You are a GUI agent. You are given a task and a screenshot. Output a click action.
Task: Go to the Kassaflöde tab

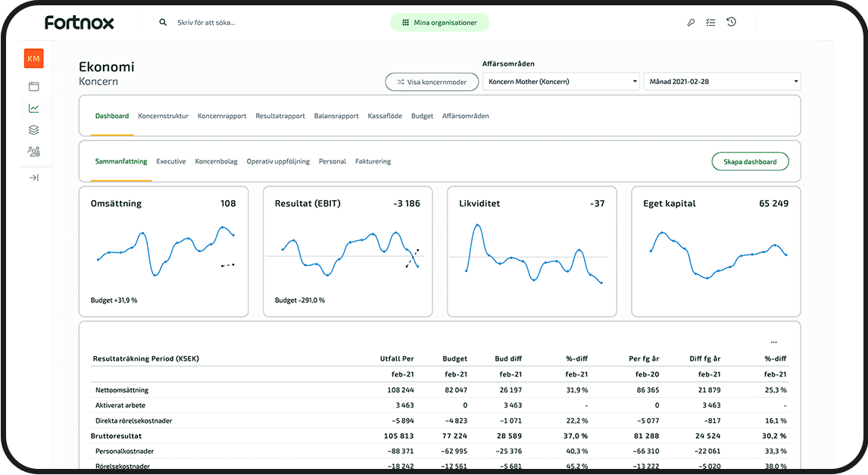pos(385,116)
